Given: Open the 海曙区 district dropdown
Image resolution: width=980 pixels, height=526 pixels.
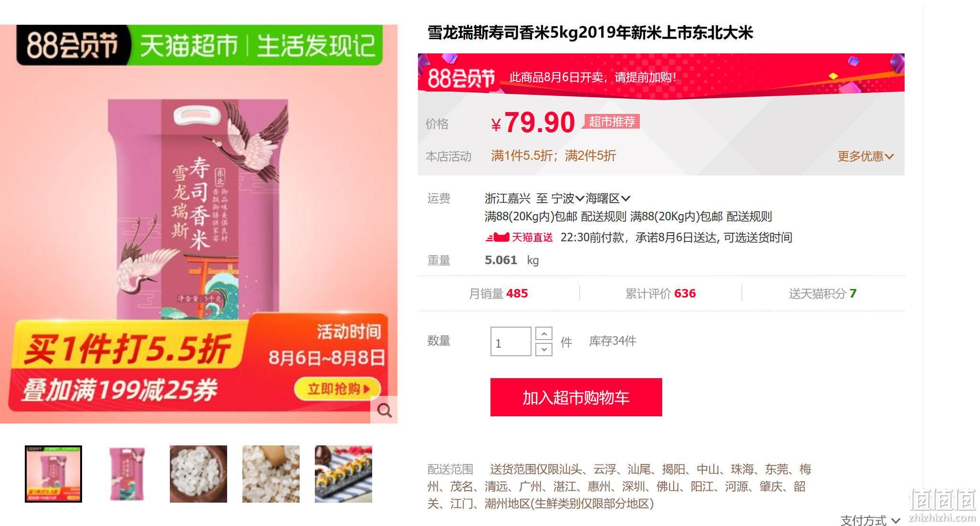Looking at the screenshot, I should [x=608, y=198].
